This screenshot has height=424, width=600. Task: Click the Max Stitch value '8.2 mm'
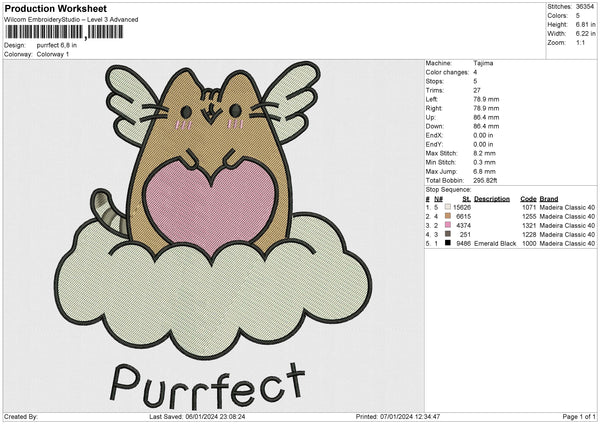[484, 153]
